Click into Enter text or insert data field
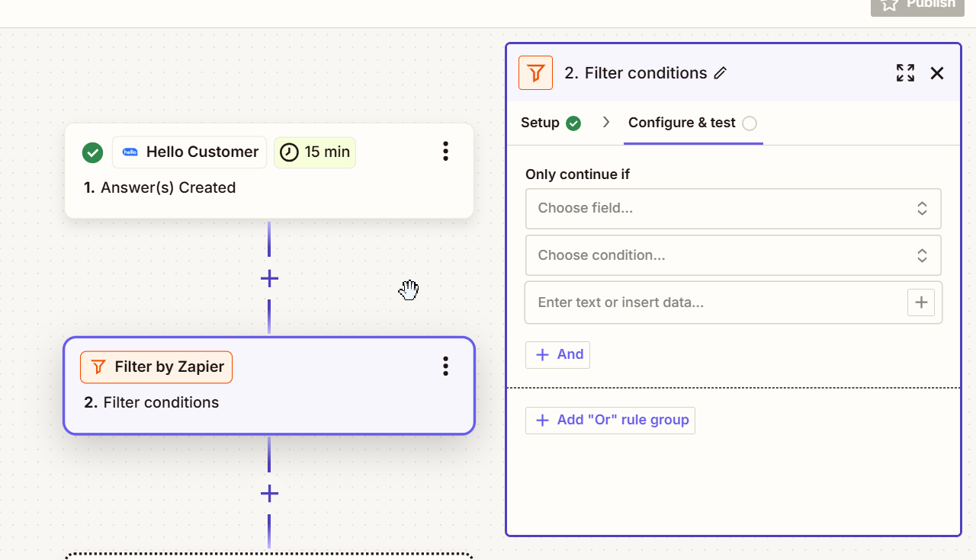976x560 pixels. point(713,302)
